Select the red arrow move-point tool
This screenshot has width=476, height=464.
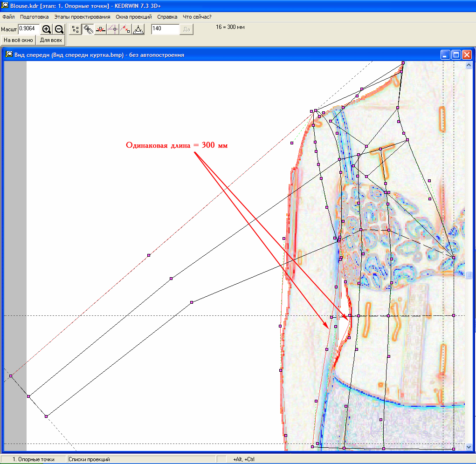pos(125,29)
